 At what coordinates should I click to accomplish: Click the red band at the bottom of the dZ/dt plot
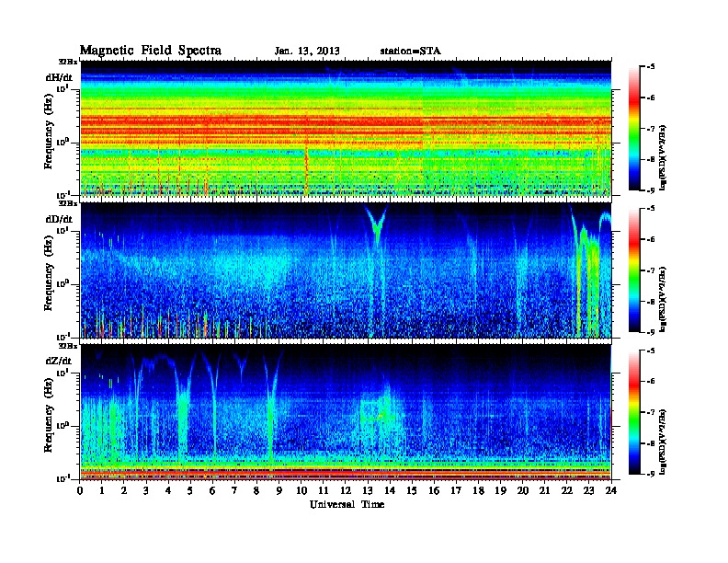tap(346, 474)
